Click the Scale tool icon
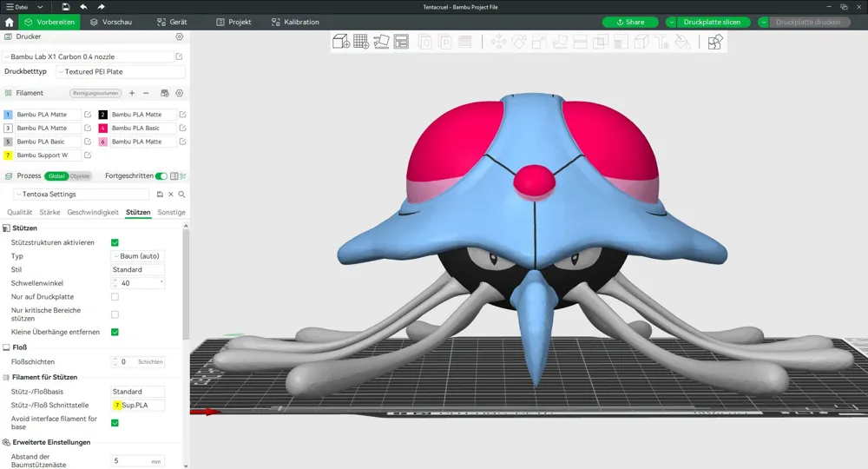Image resolution: width=868 pixels, height=469 pixels. (x=539, y=42)
